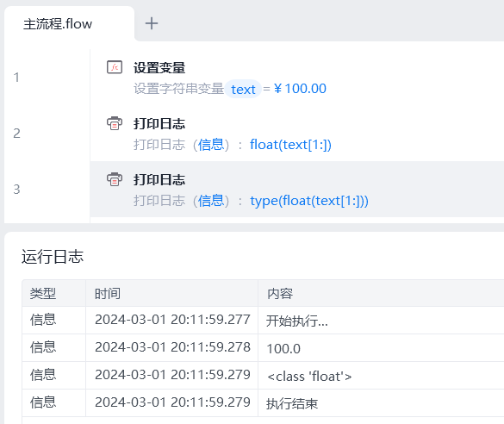Click the print log icon on step 2
This screenshot has height=424, width=504.
tap(115, 123)
